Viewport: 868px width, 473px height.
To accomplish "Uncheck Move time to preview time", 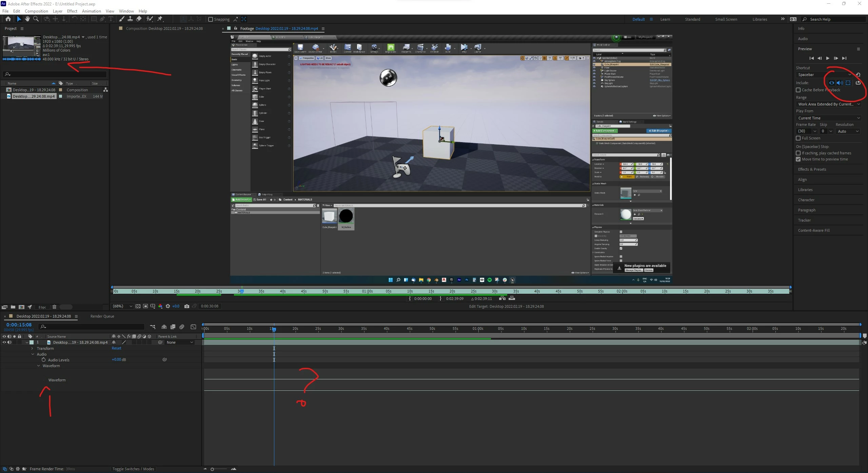I will 798,159.
